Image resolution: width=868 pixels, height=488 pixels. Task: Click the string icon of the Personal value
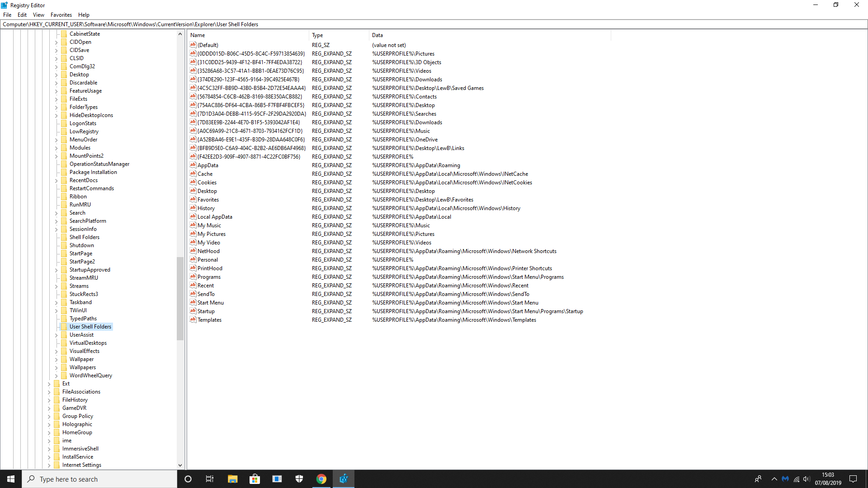tap(193, 259)
